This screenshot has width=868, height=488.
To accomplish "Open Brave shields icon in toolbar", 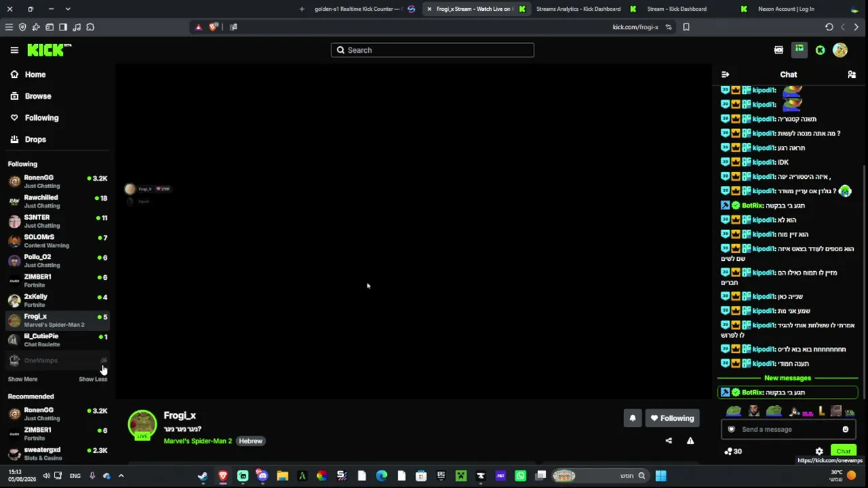I will pyautogui.click(x=22, y=27).
